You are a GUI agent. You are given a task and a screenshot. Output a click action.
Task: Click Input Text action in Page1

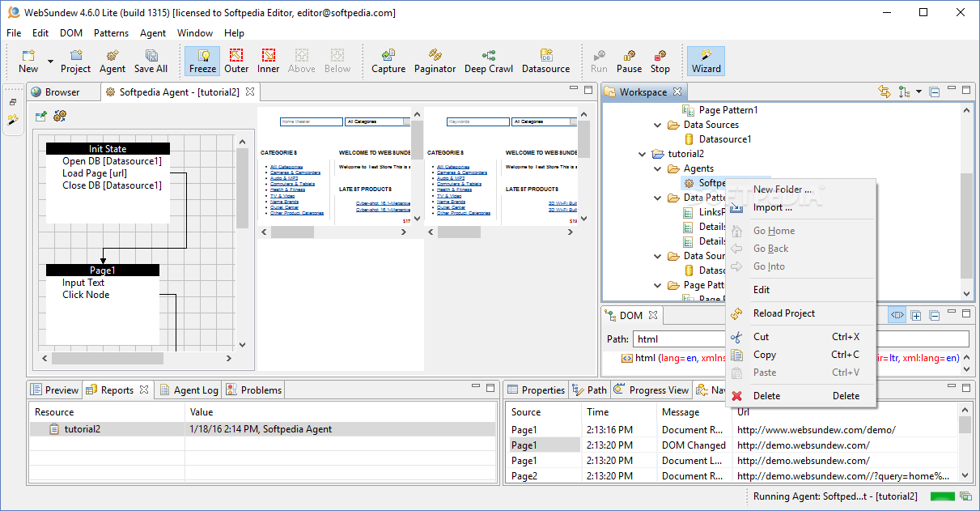83,283
